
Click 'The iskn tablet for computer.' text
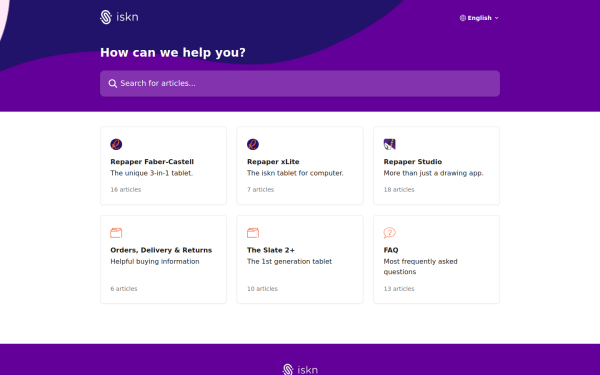(x=295, y=173)
